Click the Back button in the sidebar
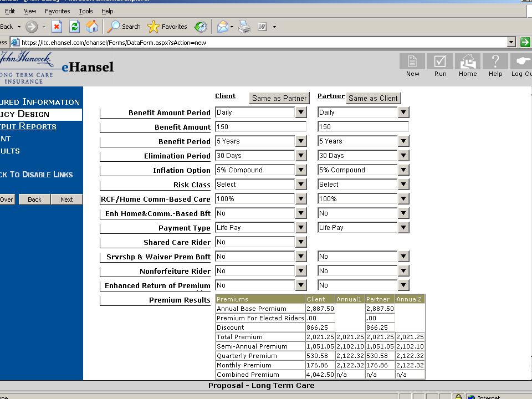532x399 pixels. 34,199
